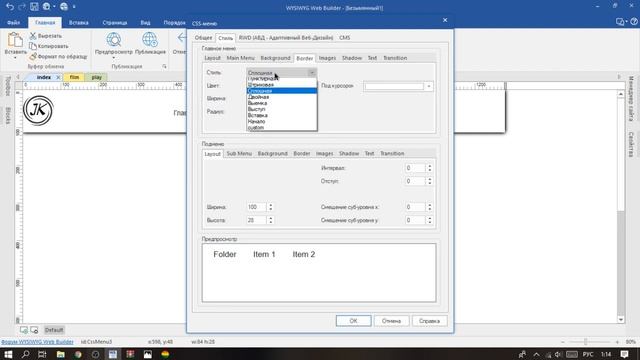Click the Format Painter brush icon
This screenshot has height=360, width=640.
33,56
